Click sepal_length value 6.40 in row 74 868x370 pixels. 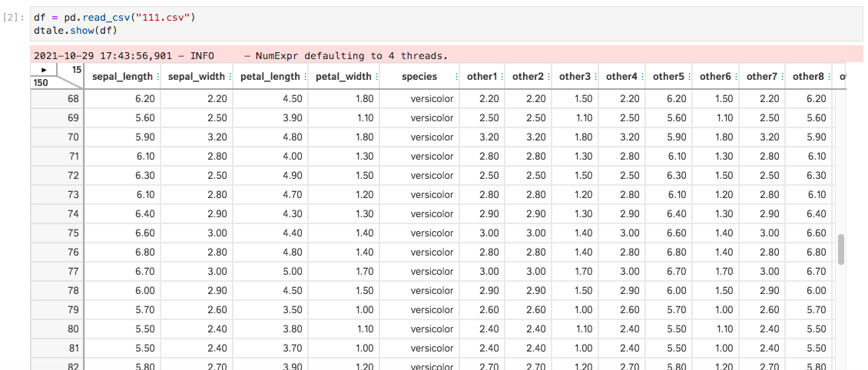tap(144, 214)
